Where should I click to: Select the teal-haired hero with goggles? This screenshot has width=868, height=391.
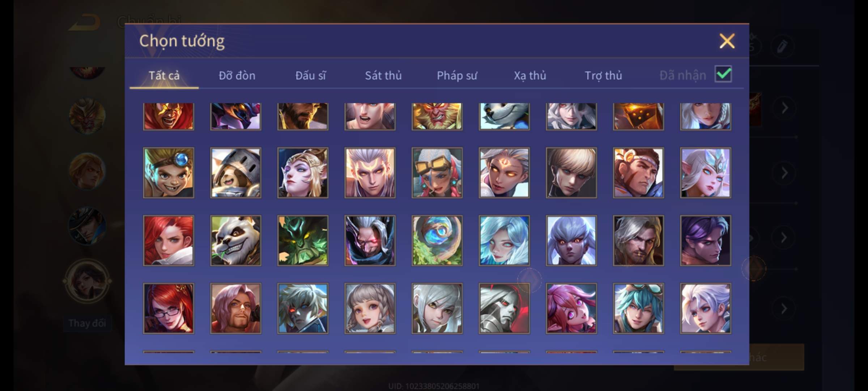point(638,308)
